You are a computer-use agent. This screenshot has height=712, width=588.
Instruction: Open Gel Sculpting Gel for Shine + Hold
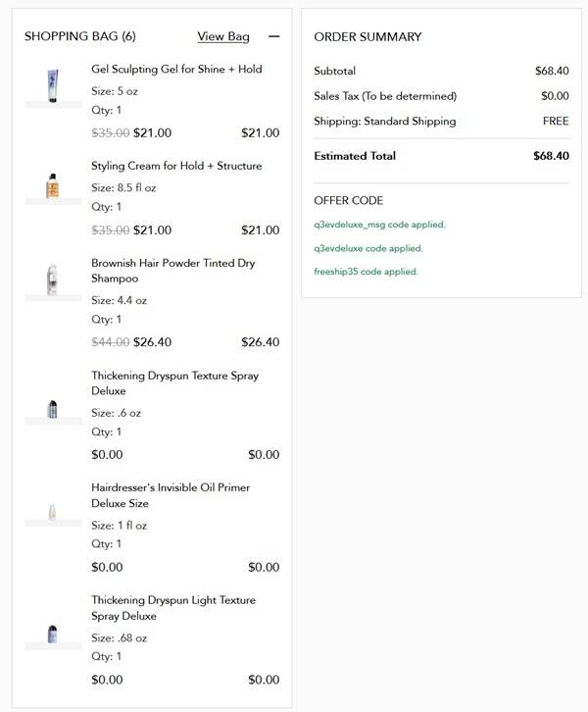[176, 70]
